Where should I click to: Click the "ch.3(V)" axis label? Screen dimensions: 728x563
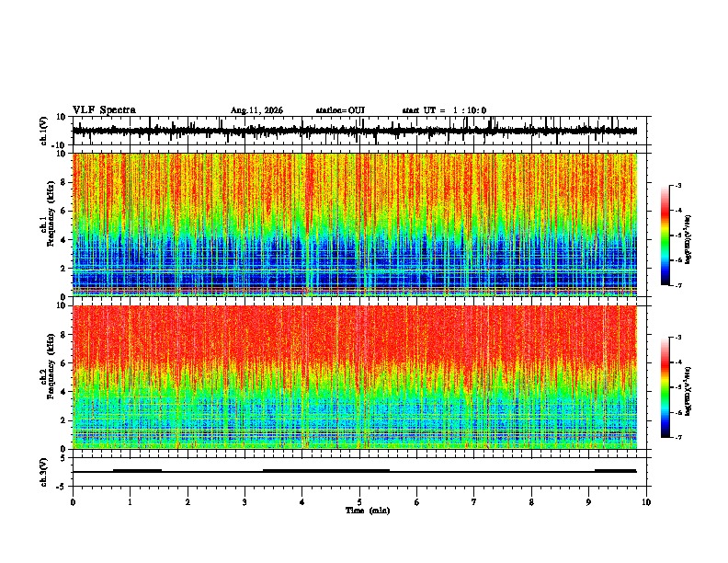coord(43,472)
